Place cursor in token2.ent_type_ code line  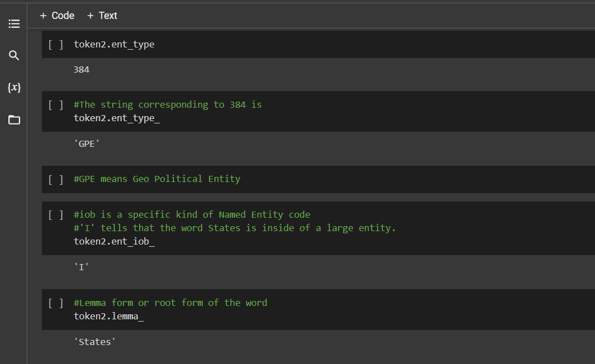coord(117,118)
